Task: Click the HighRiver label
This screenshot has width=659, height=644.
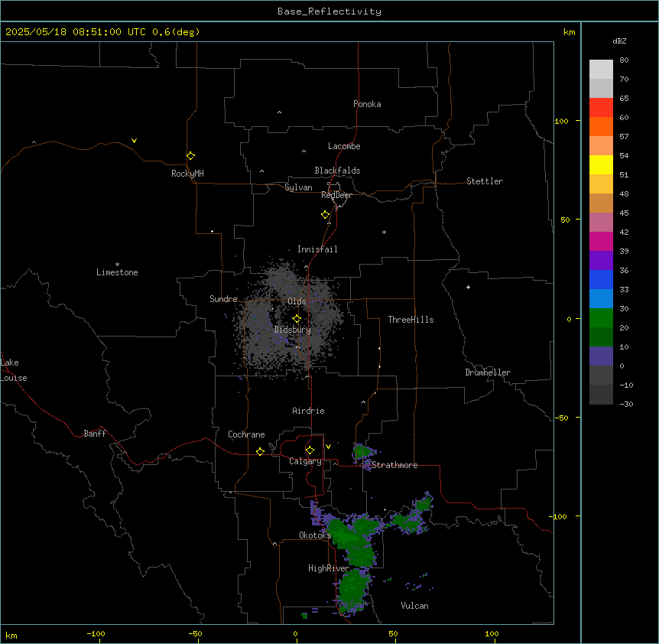Action: tap(329, 568)
